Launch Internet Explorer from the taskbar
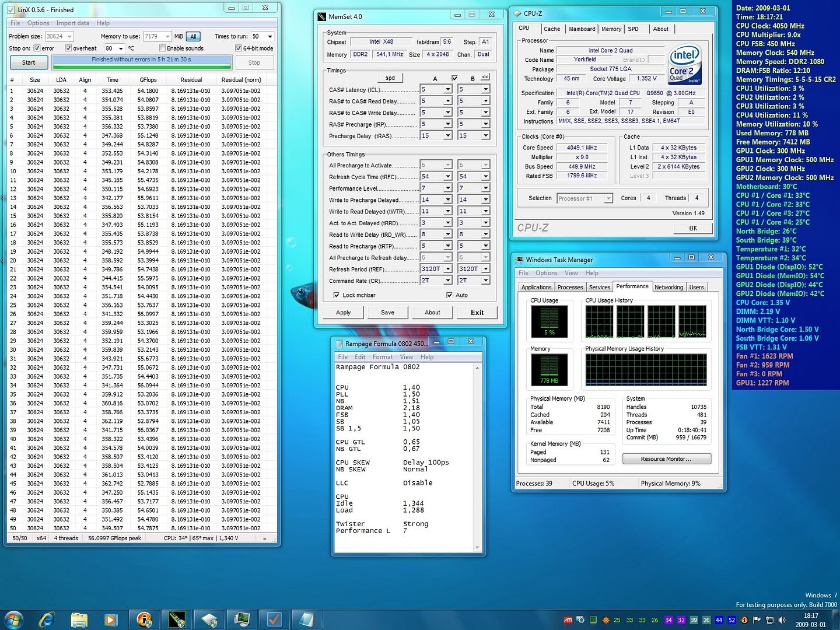840x630 pixels. tap(47, 619)
